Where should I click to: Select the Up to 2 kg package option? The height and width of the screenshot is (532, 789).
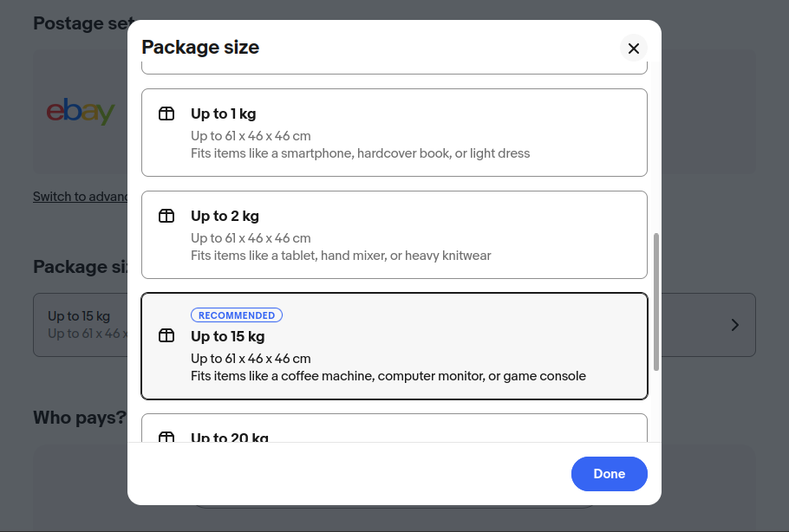pyautogui.click(x=394, y=235)
